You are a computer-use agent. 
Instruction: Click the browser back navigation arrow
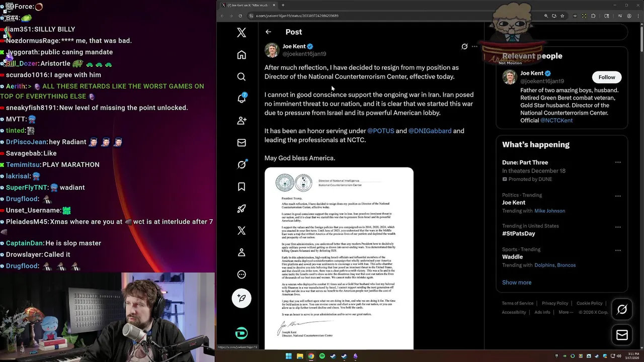[x=222, y=16]
